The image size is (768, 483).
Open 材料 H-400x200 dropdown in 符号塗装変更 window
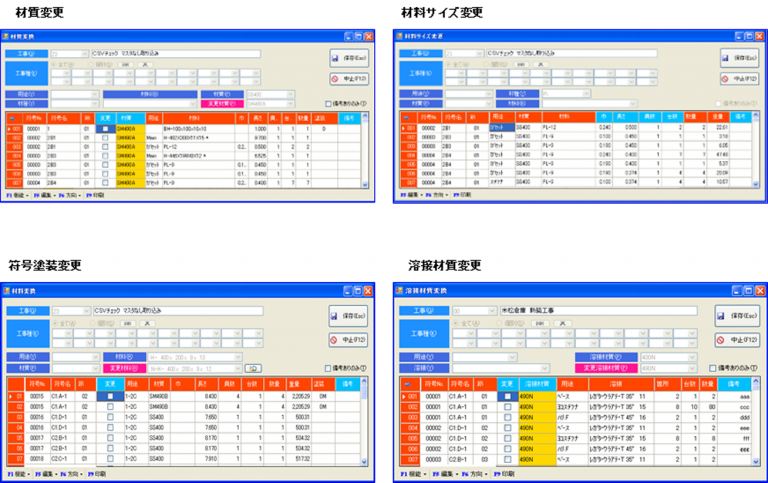pos(238,358)
